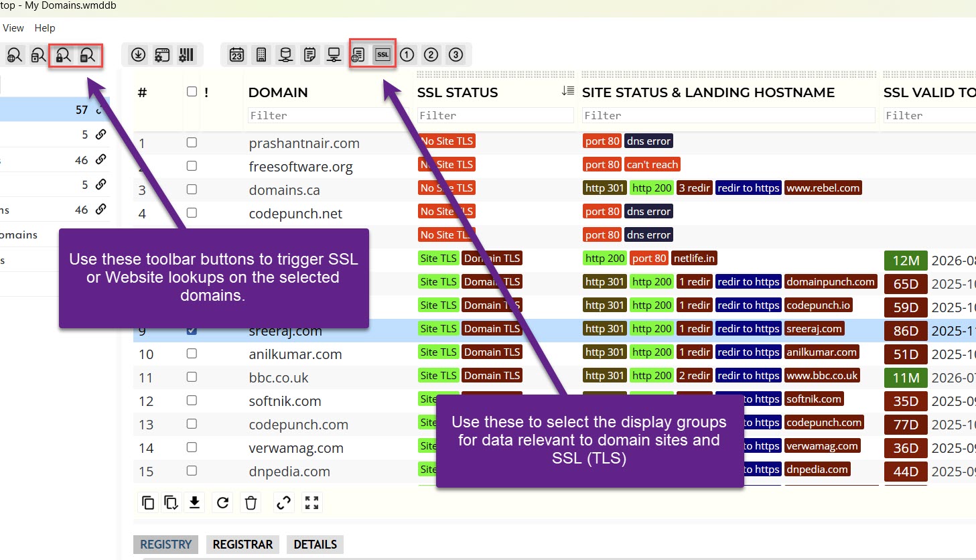Click the SSL VALID TO filter field

click(x=929, y=116)
